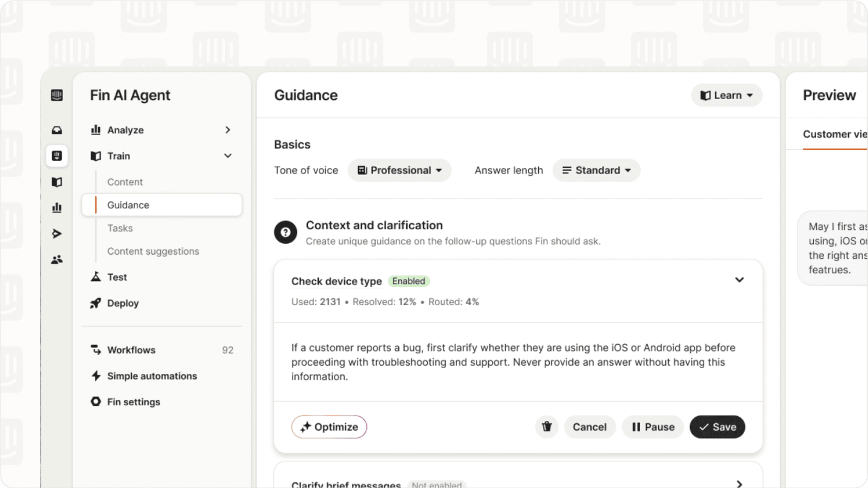
Task: Open the Inbox icon in left rail
Action: [x=57, y=130]
